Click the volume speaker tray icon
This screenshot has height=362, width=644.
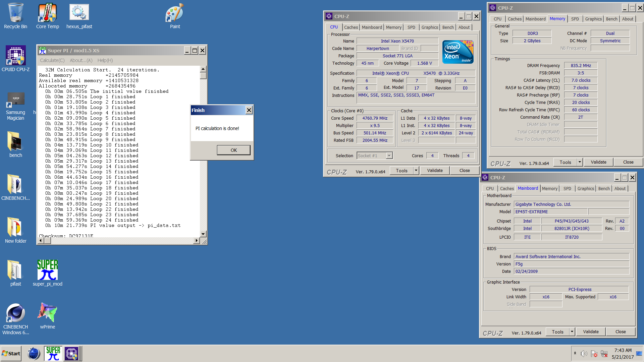pyautogui.click(x=584, y=354)
